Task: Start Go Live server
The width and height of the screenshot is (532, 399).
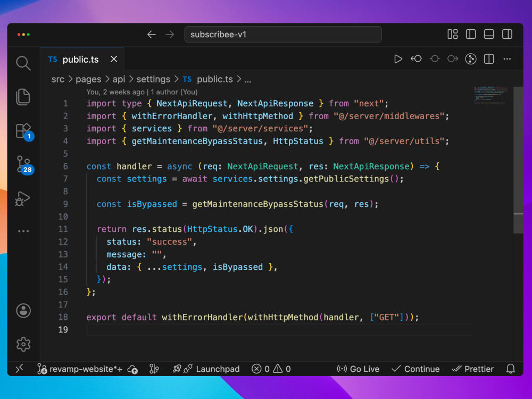Action: (x=358, y=369)
